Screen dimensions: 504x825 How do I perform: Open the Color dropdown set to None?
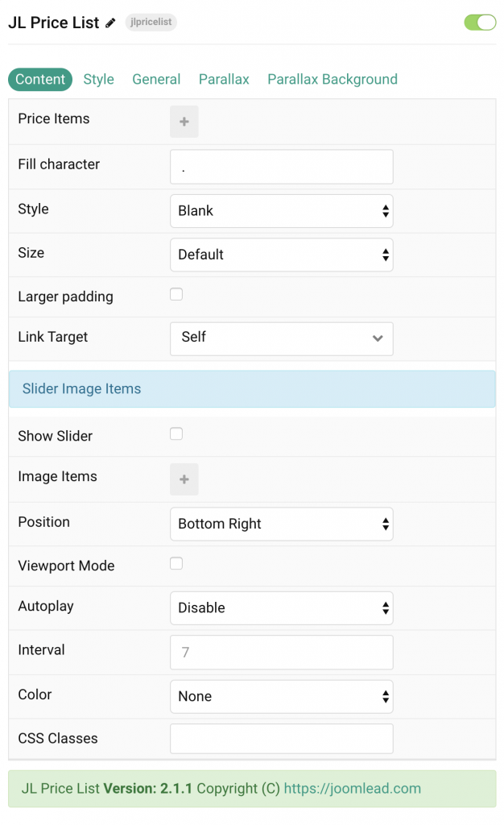click(281, 696)
